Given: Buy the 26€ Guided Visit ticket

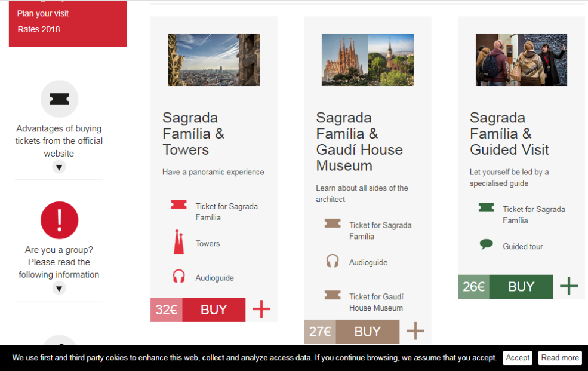Looking at the screenshot, I should click(521, 287).
